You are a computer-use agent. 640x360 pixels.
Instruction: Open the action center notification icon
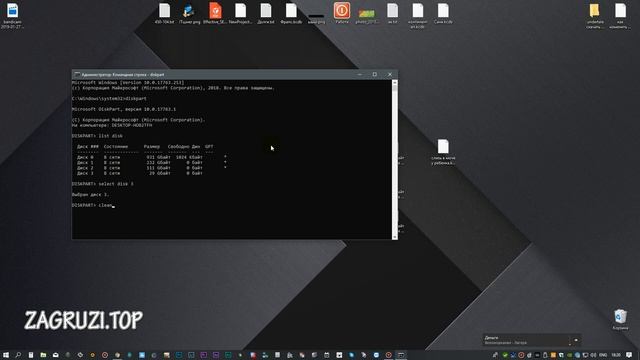[629, 355]
